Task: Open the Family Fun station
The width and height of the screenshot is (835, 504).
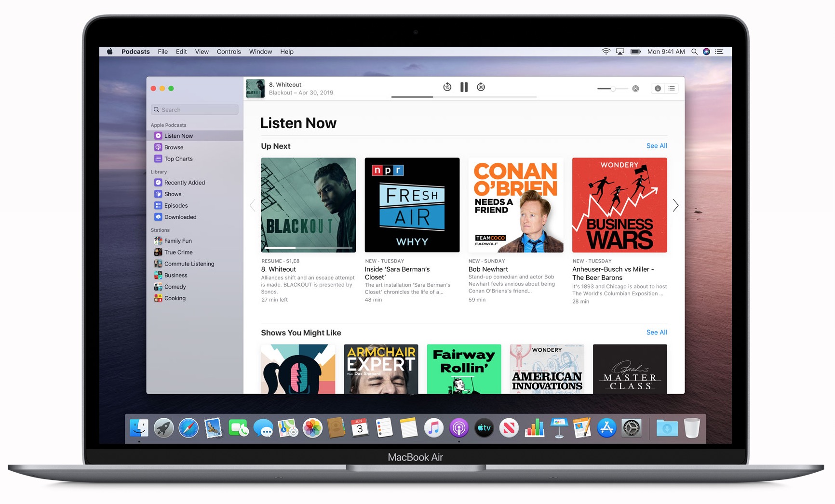Action: click(x=195, y=241)
